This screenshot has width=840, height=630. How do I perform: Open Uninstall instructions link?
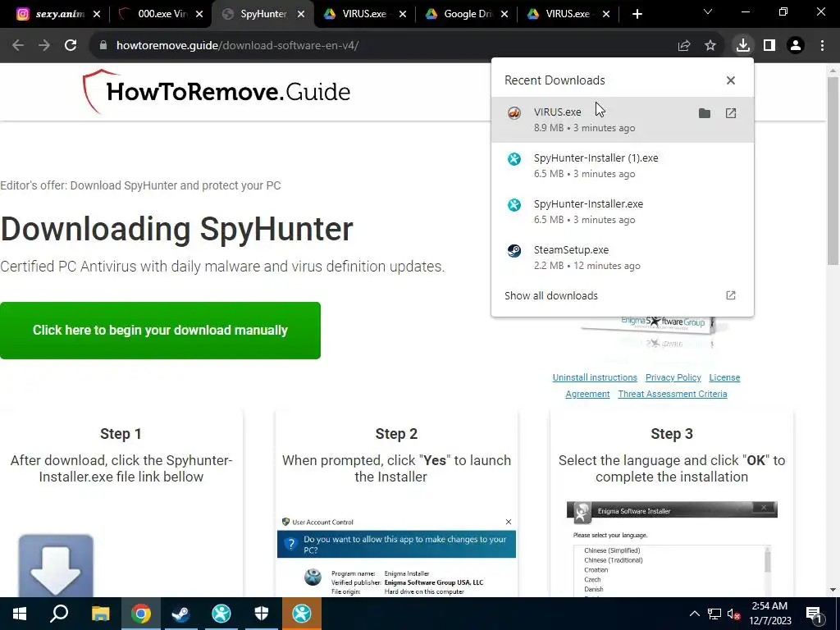click(595, 377)
